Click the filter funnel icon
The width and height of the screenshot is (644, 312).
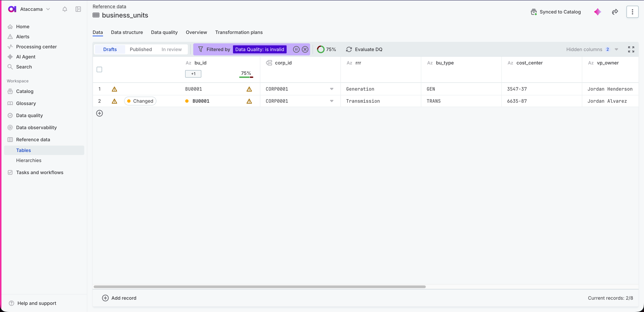pos(201,49)
